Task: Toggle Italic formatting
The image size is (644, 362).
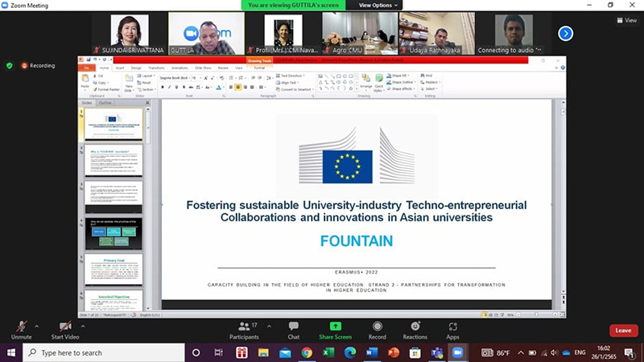Action: [170, 87]
